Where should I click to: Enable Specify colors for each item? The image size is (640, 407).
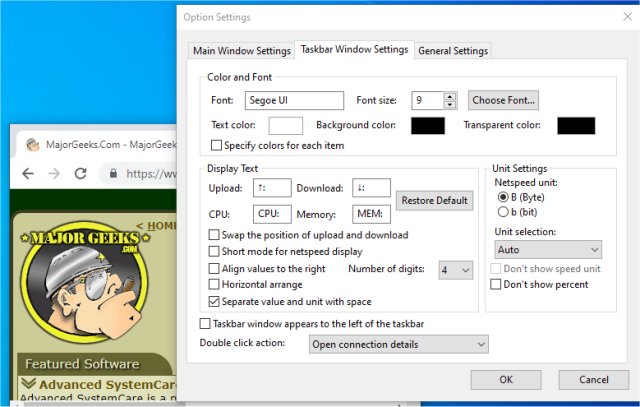(x=216, y=145)
